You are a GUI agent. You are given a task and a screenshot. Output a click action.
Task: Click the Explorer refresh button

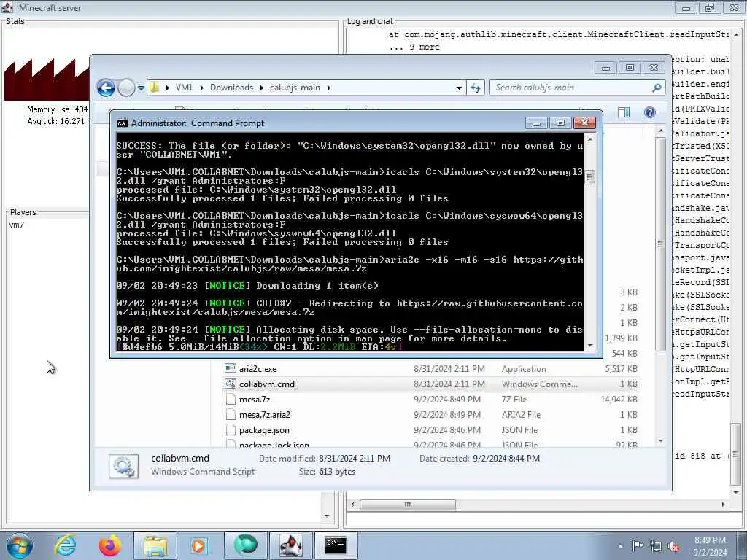[476, 87]
